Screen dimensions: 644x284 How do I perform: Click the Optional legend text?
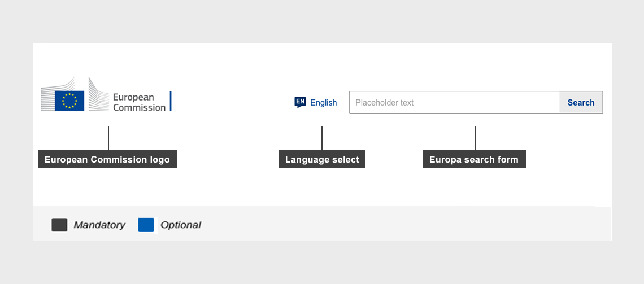point(181,225)
